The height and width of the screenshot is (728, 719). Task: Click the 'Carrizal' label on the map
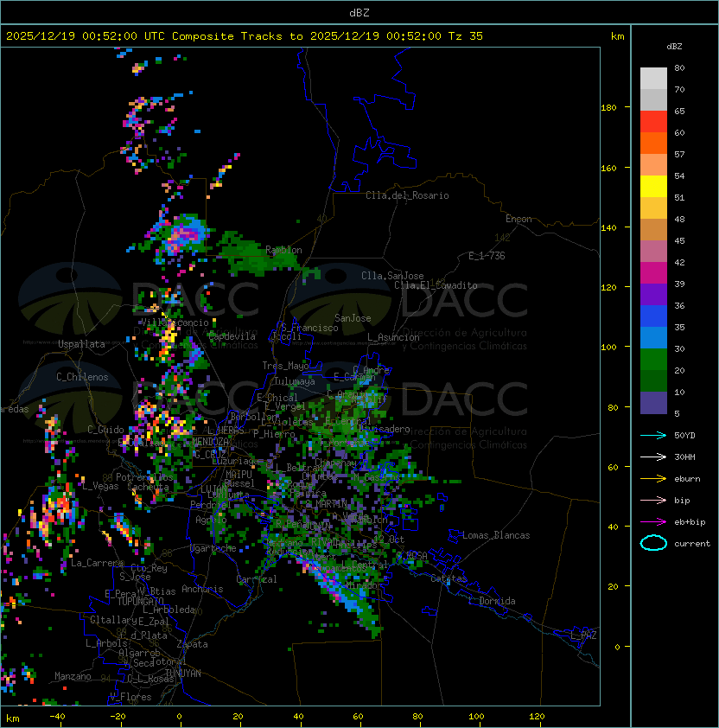click(x=257, y=579)
